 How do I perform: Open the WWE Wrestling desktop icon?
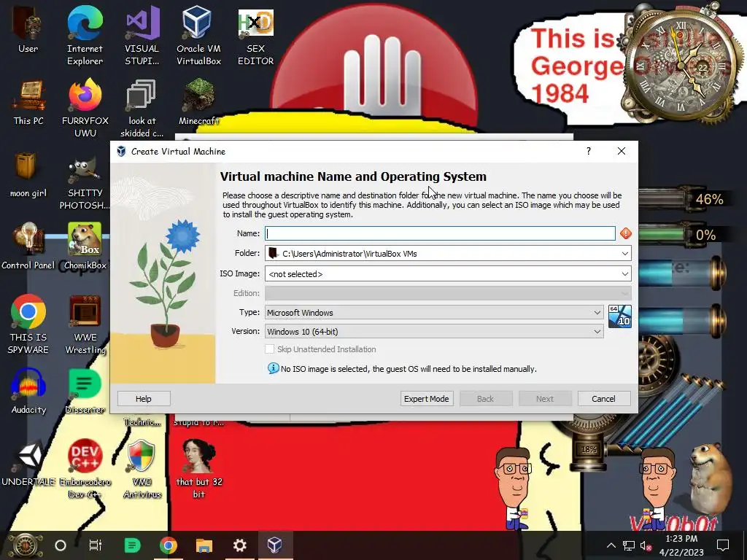(x=85, y=324)
